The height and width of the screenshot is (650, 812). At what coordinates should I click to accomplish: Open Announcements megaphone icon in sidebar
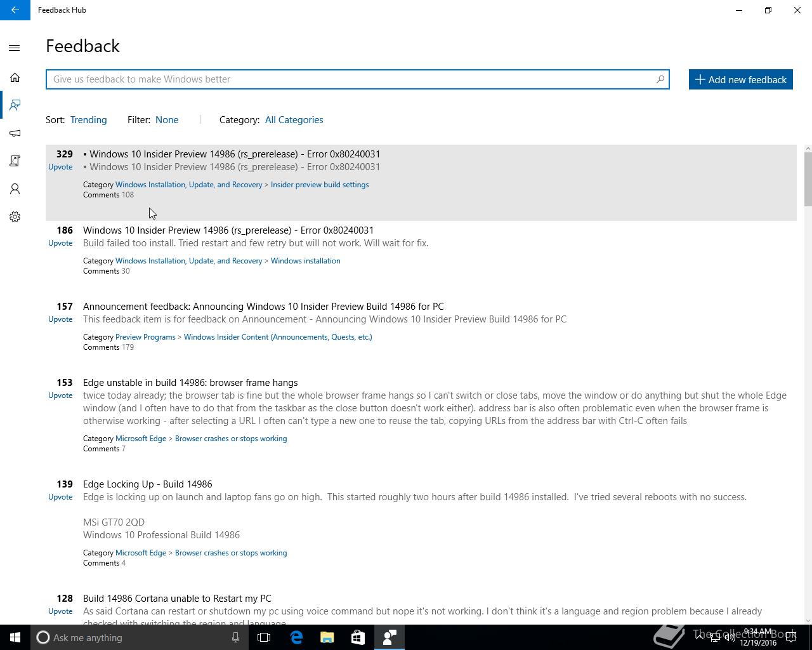click(x=15, y=133)
